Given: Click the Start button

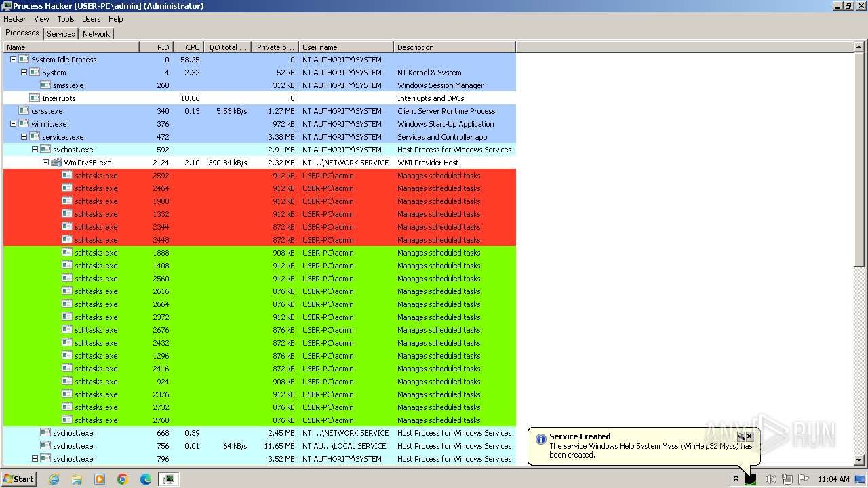Looking at the screenshot, I should pyautogui.click(x=18, y=479).
